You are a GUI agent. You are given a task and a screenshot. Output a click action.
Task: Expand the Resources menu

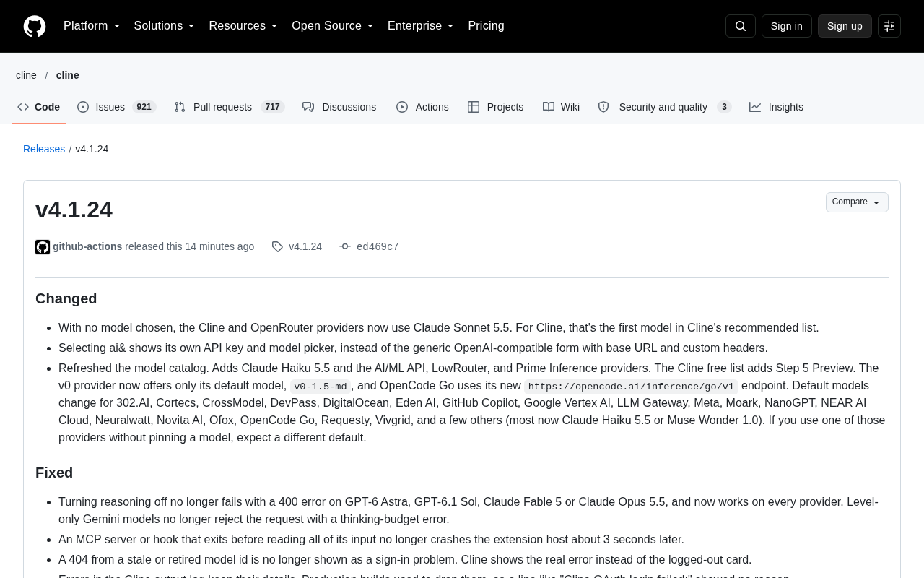243,26
